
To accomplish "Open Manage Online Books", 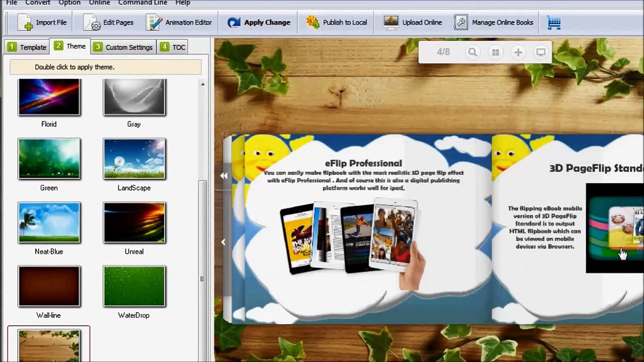I will pos(494,23).
